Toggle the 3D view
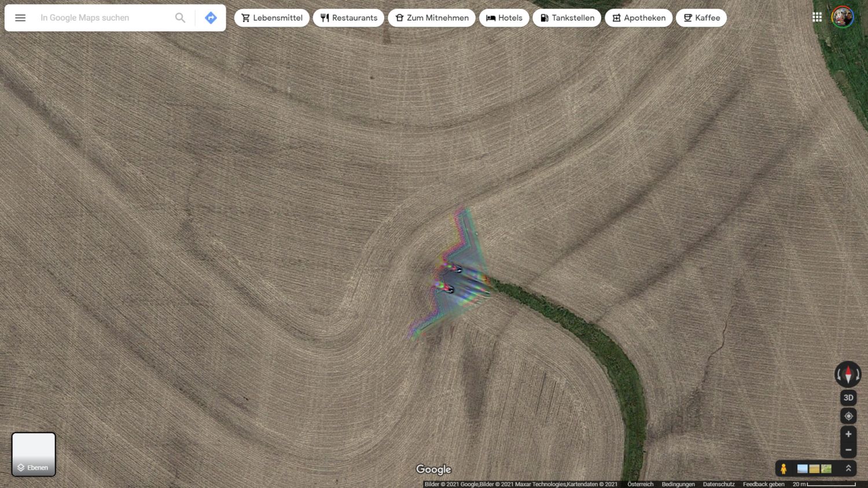This screenshot has height=488, width=868. point(848,397)
